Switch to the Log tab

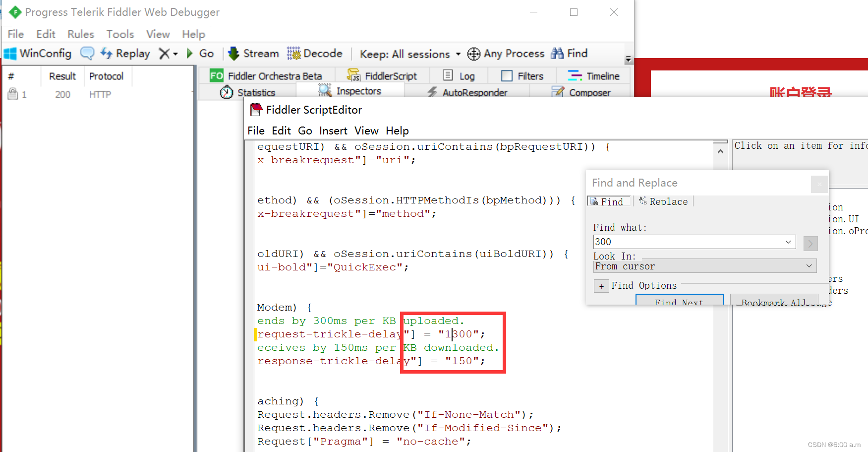(459, 76)
